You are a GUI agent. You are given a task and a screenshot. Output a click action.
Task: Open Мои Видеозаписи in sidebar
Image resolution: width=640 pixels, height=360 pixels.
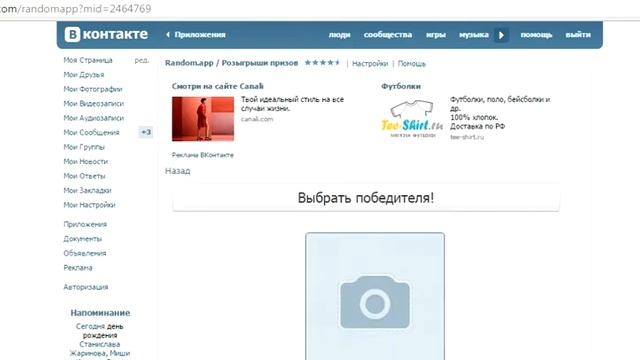tap(93, 104)
